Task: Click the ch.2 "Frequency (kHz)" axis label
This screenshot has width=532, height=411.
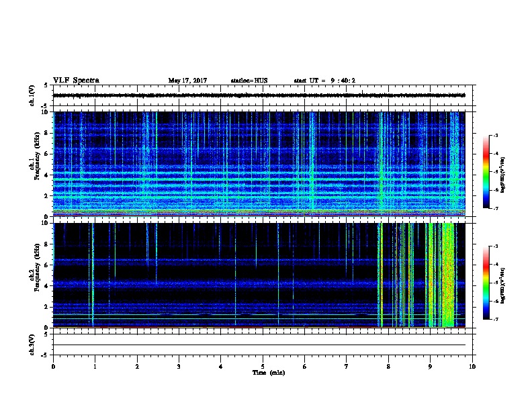Action: (38, 267)
